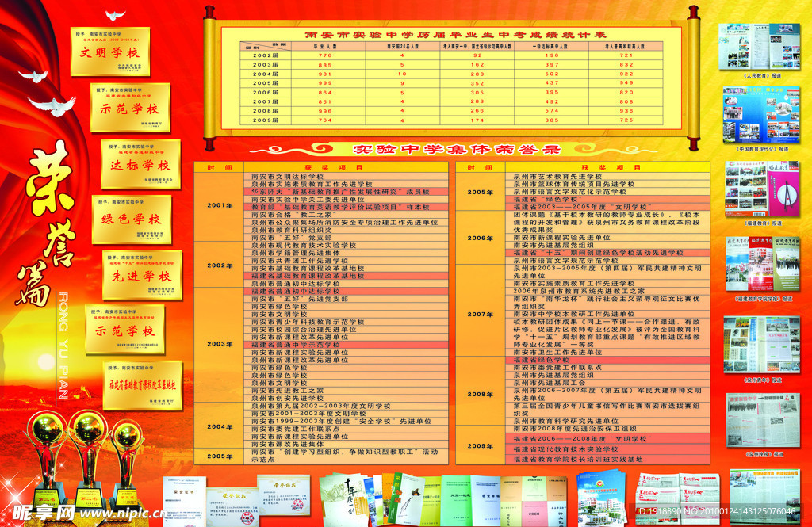
Task: Select the 泉州市先进基层工会 row
Action: [607, 383]
